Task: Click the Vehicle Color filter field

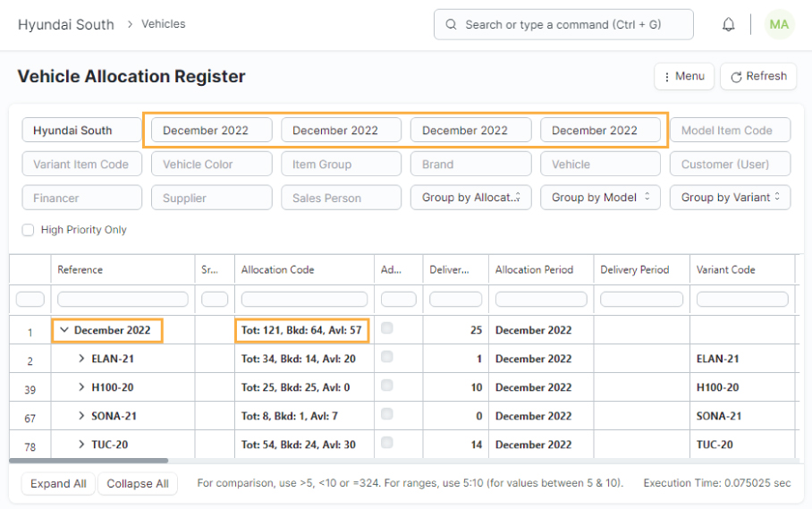Action: pos(211,164)
